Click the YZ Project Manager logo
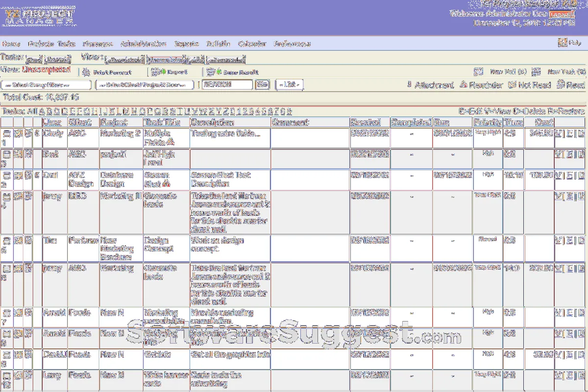This screenshot has height=392, width=588. (x=39, y=17)
